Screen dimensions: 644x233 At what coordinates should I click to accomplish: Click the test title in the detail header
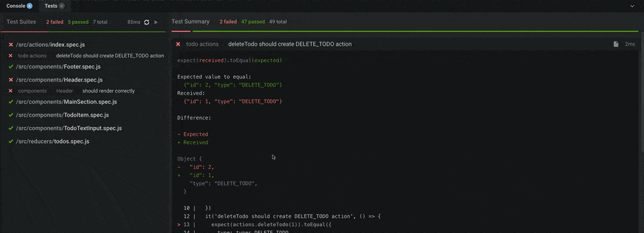click(290, 44)
